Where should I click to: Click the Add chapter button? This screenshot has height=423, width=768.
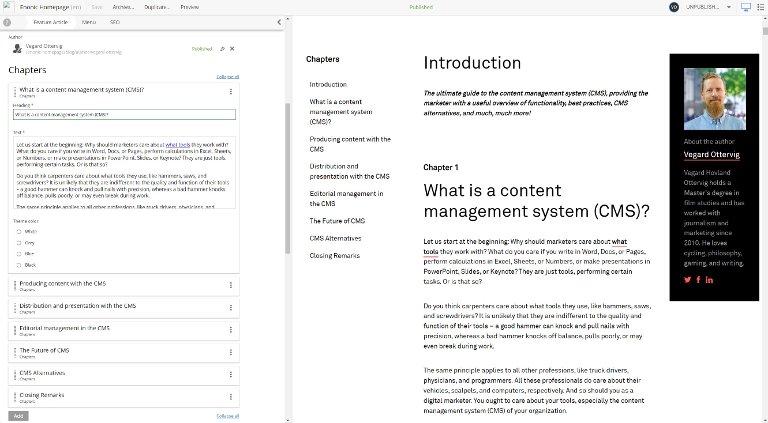point(18,416)
